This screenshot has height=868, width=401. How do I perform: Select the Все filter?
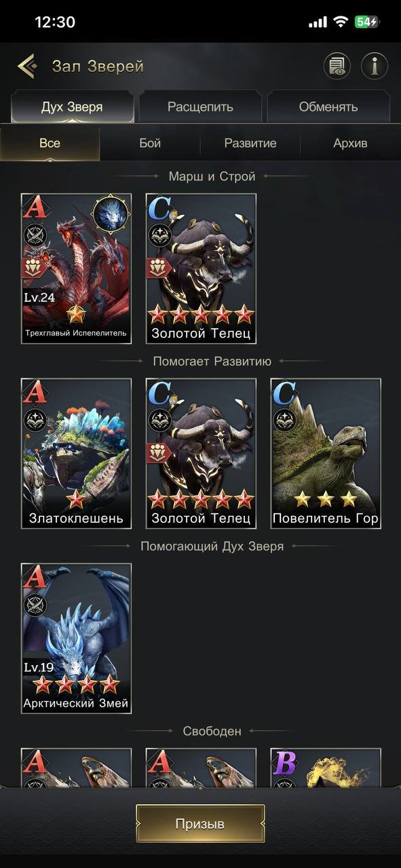[x=50, y=143]
